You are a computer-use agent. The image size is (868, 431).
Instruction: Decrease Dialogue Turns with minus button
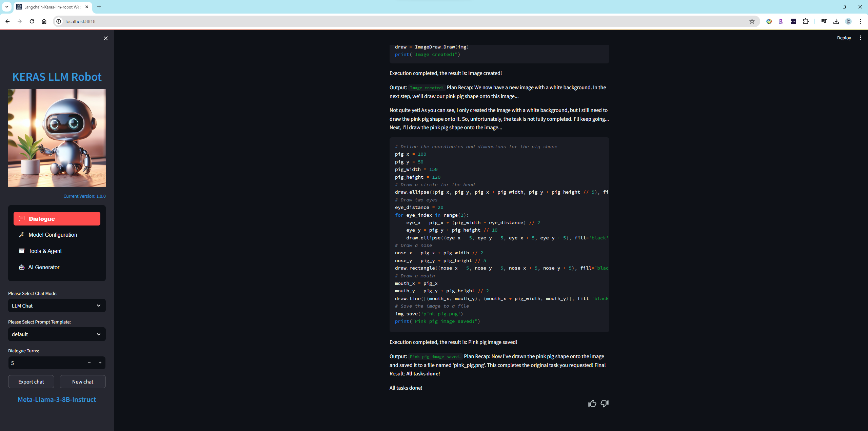[x=89, y=363]
